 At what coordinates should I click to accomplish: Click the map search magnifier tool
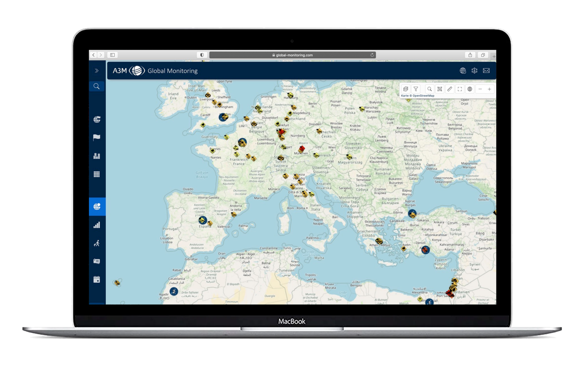429,89
